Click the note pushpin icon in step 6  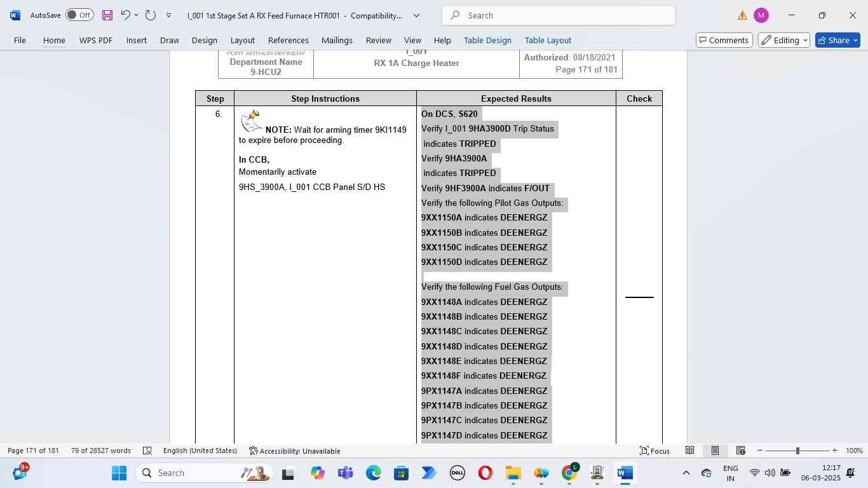[252, 120]
